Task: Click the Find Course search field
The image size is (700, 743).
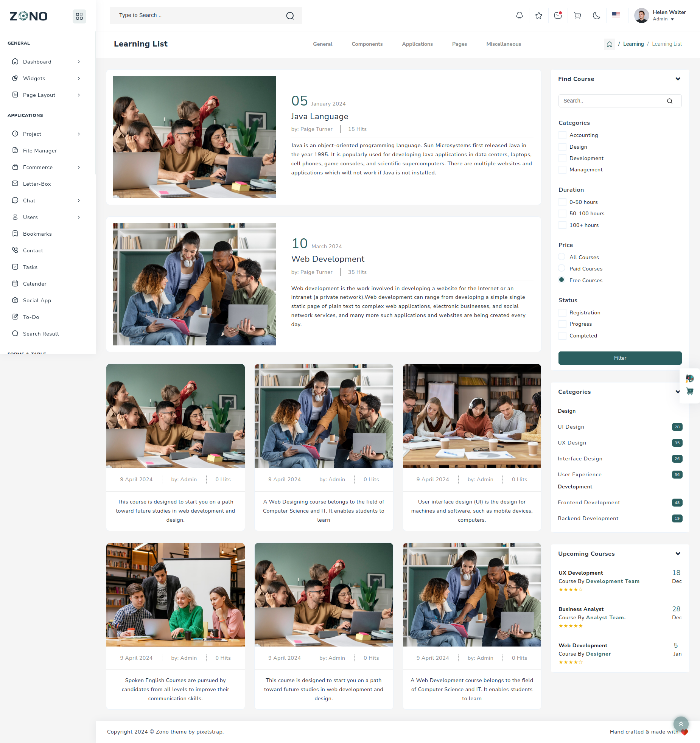Action: [x=613, y=101]
